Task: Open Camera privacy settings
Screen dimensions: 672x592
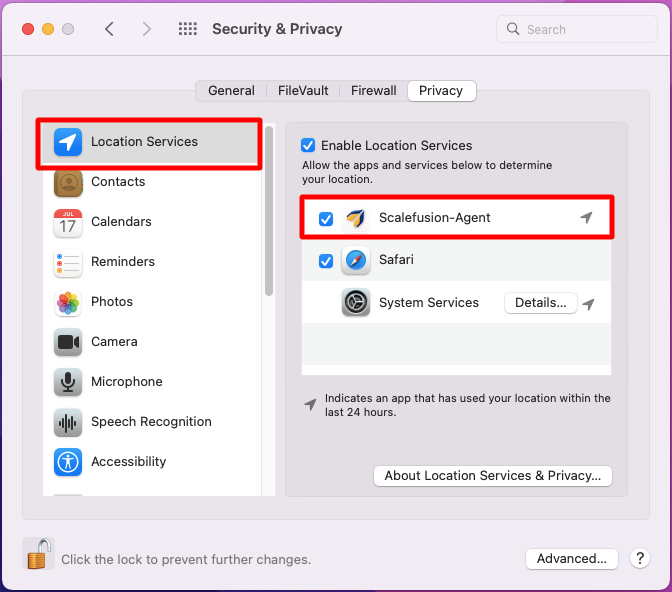Action: click(x=114, y=342)
